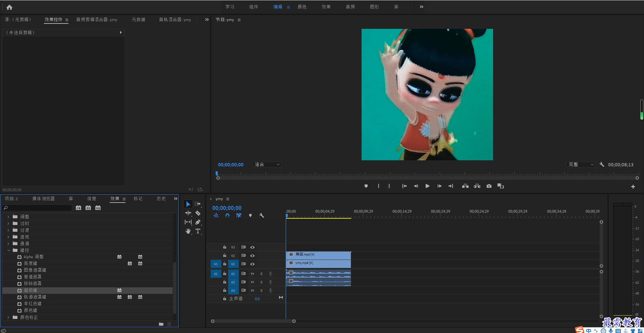Select the Ripple Edit tool
Screen dimensions: 644x333
[x=188, y=213]
